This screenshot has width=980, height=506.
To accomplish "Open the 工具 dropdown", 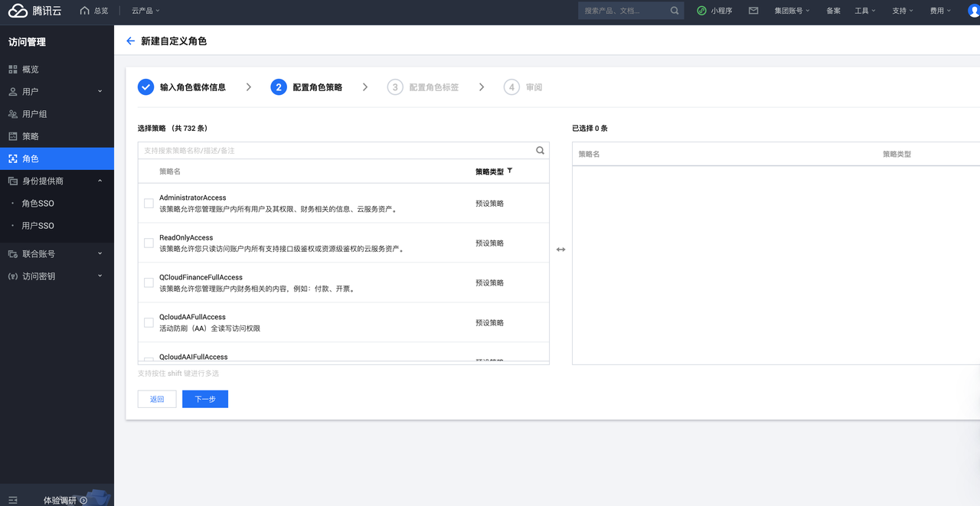I will click(865, 11).
